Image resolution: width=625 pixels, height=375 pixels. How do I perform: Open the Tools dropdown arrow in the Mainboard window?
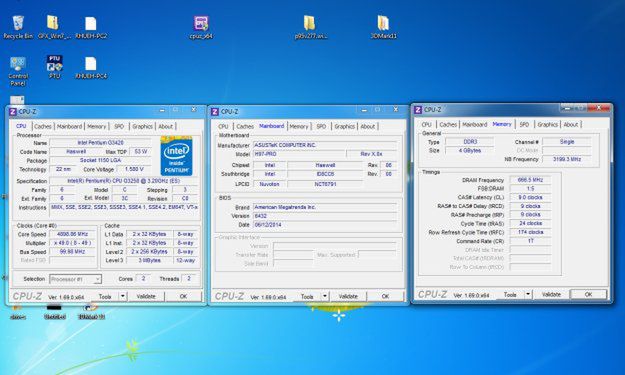pos(325,296)
